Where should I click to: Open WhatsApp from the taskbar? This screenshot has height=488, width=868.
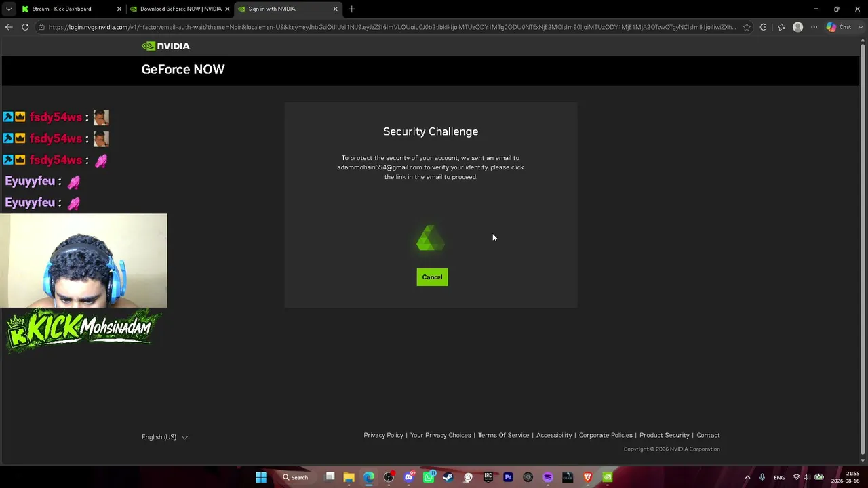(x=429, y=477)
